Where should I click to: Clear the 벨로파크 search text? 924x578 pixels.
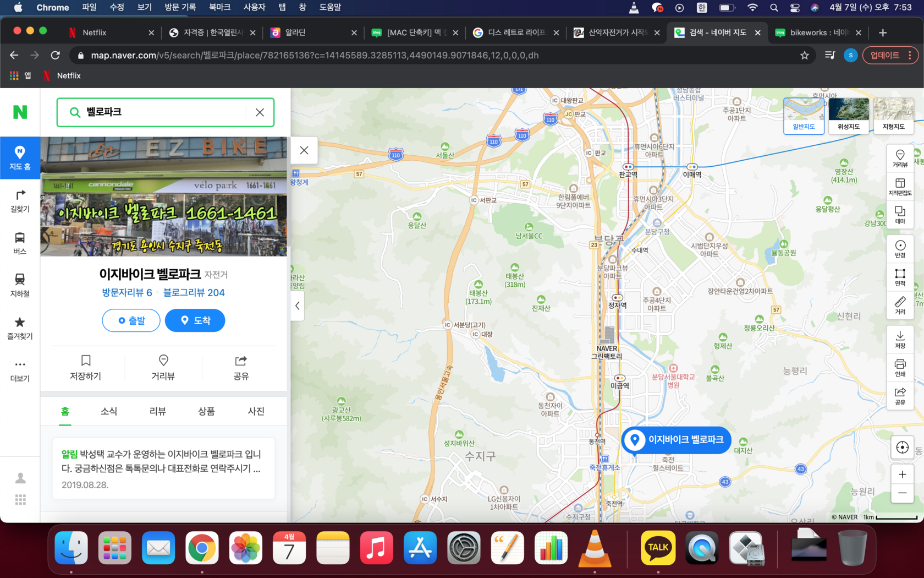click(260, 112)
